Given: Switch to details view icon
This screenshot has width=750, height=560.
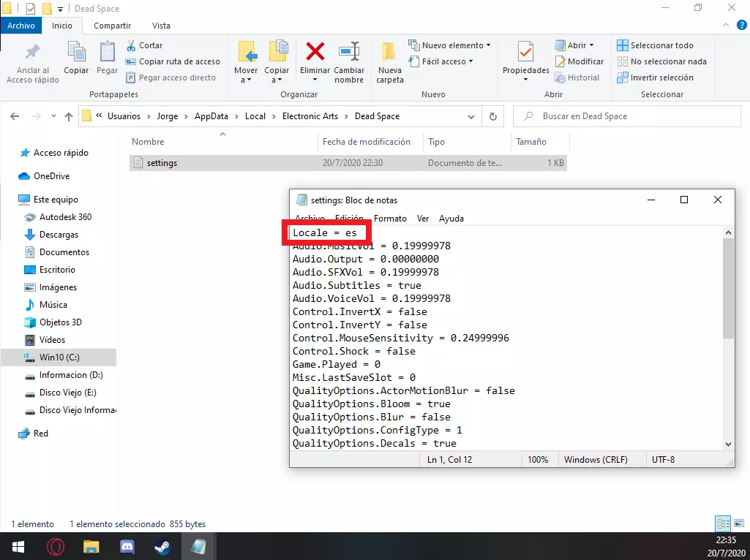Looking at the screenshot, I should [723, 523].
